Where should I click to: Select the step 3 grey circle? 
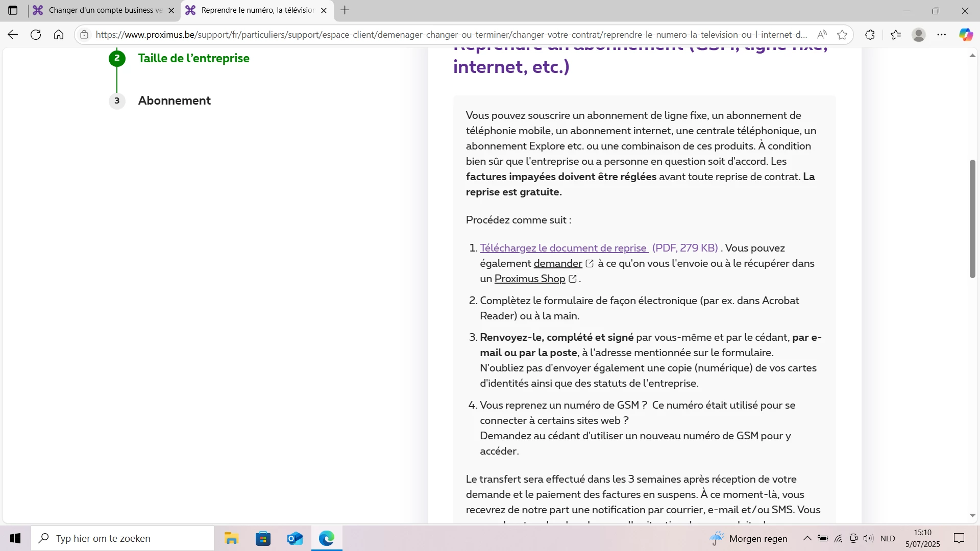click(117, 101)
